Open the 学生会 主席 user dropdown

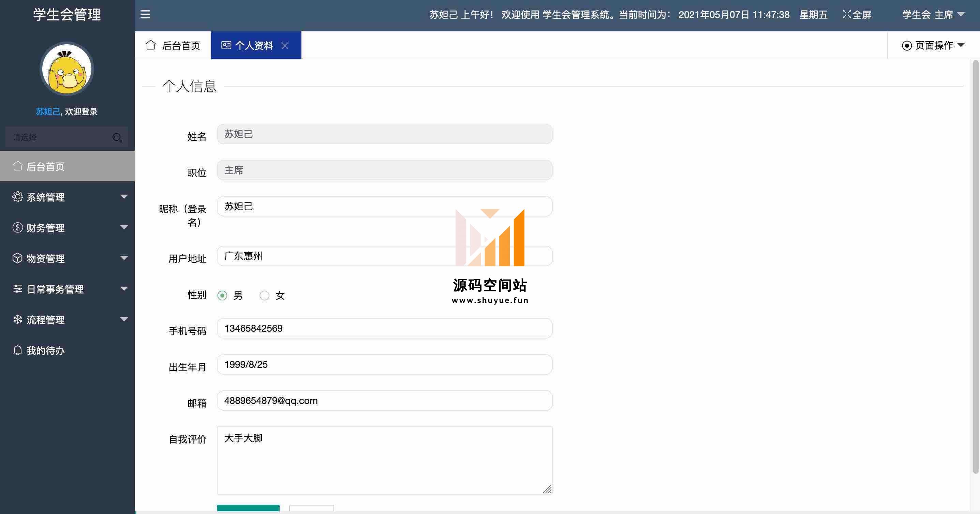tap(933, 14)
